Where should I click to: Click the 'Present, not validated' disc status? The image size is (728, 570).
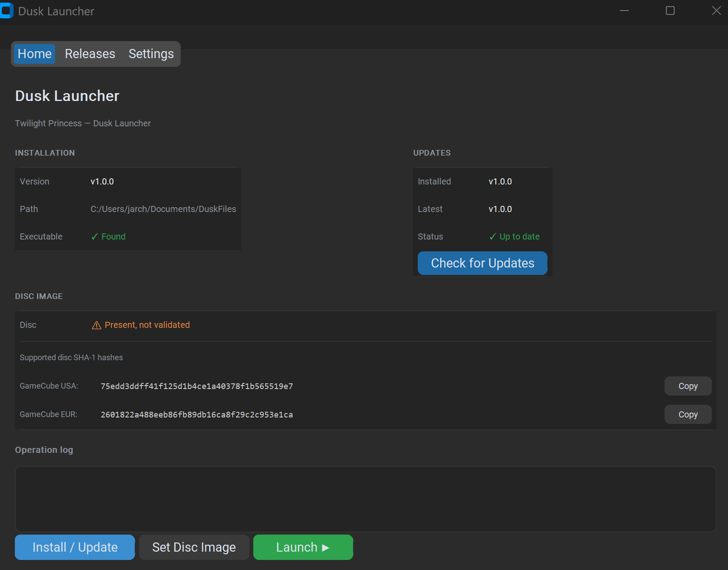tap(147, 325)
